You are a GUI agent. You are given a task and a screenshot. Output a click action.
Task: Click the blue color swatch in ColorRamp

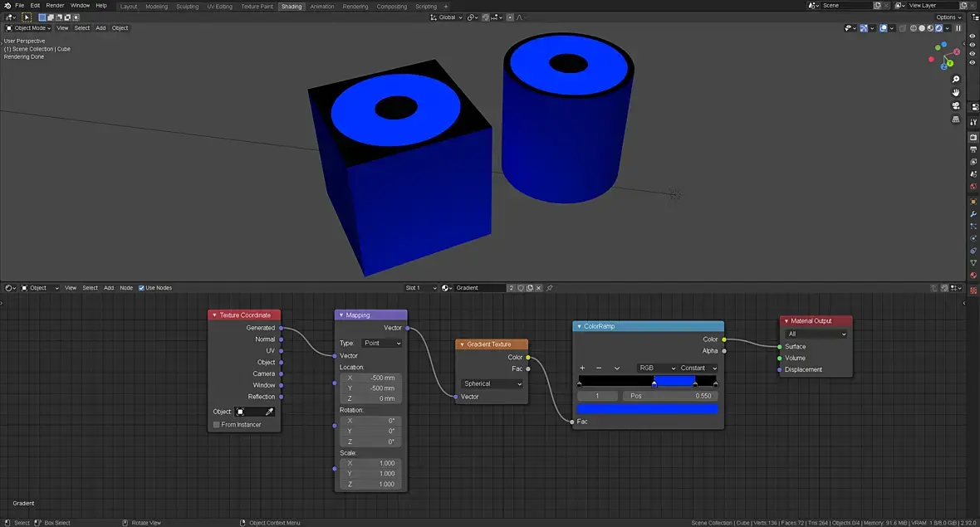647,408
